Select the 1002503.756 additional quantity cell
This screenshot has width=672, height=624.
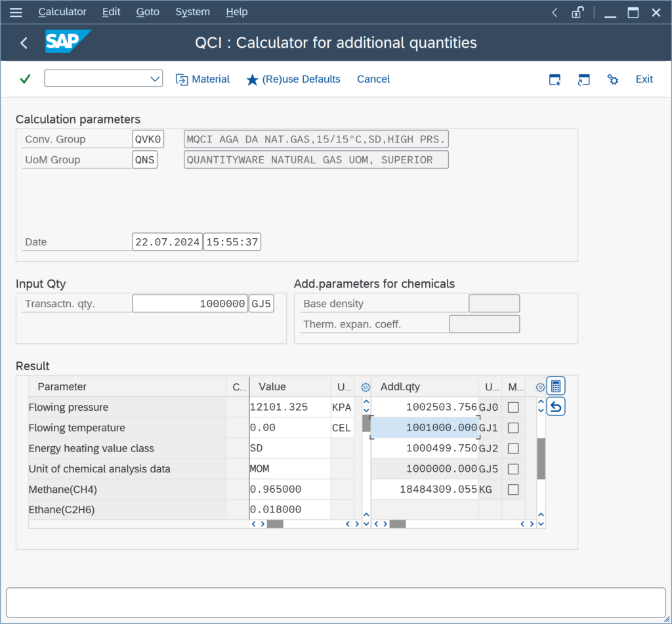(x=425, y=407)
